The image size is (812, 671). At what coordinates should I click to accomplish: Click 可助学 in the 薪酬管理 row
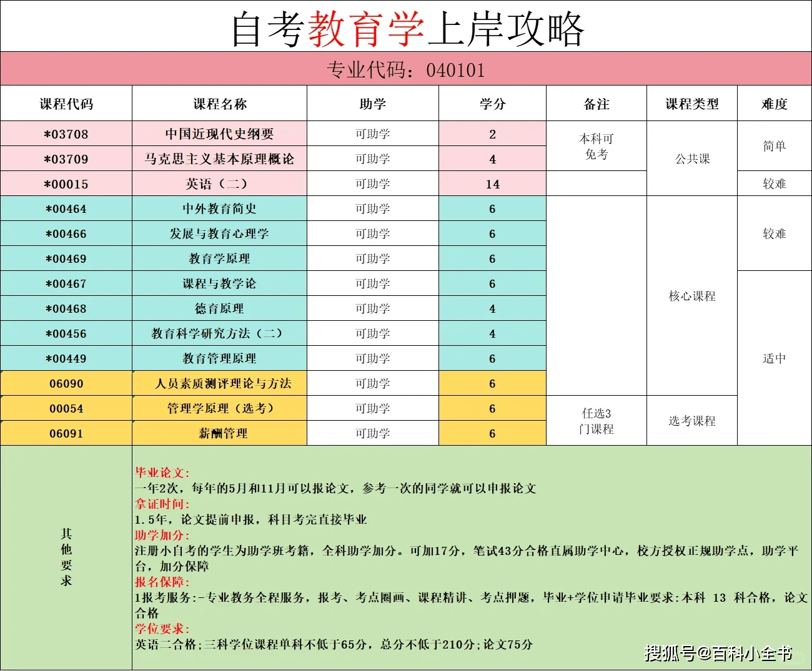pos(373,433)
